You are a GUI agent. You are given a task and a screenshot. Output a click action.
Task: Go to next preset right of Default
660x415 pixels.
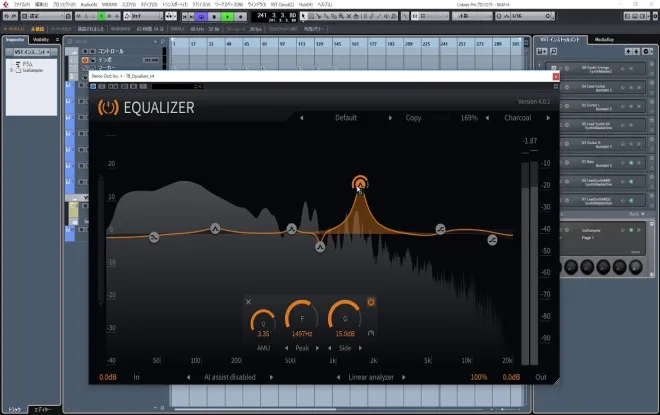(x=390, y=118)
